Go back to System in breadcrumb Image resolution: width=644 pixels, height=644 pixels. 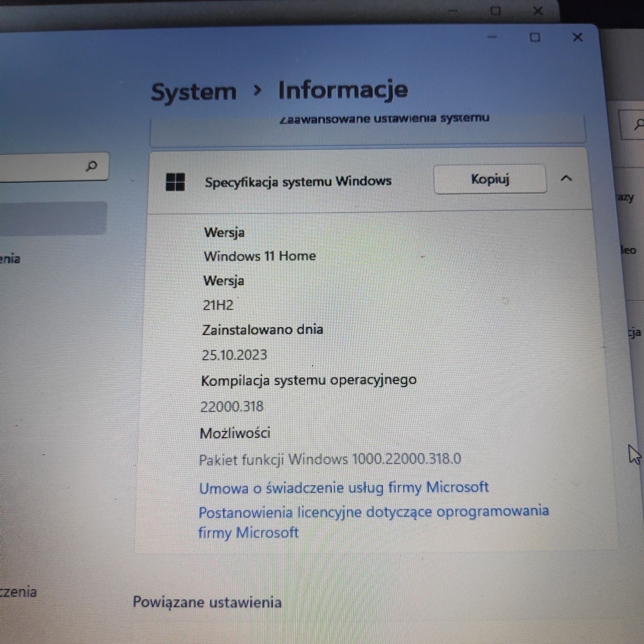pyautogui.click(x=194, y=92)
